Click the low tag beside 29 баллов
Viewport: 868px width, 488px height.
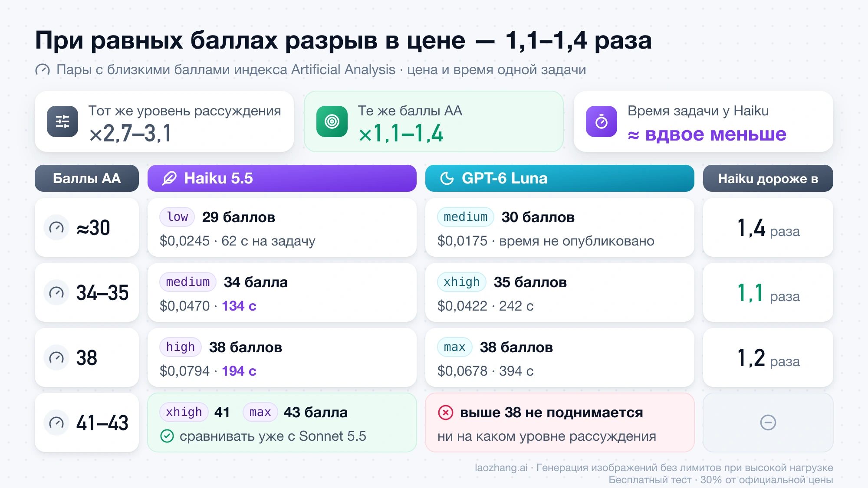[x=178, y=217]
